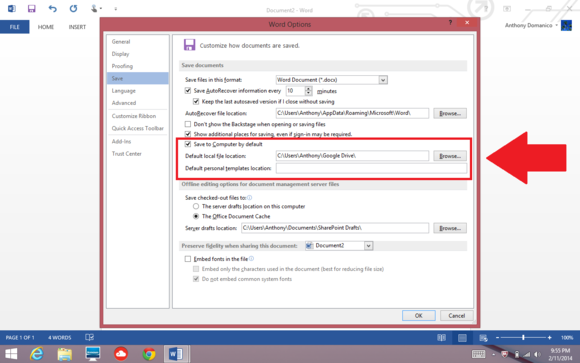Screen dimensions: 580x363
Task: Cancel the Word Options dialog
Action: coord(456,316)
